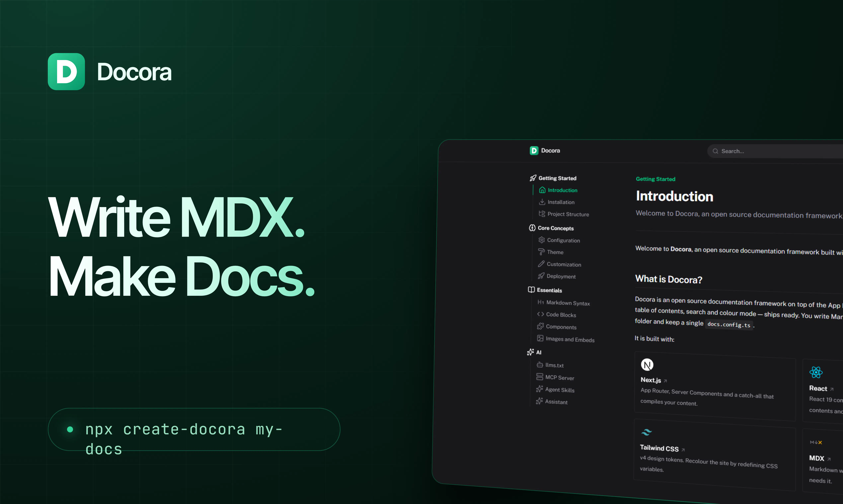Click the magnifier icon in the search bar
The width and height of the screenshot is (843, 504).
click(715, 151)
